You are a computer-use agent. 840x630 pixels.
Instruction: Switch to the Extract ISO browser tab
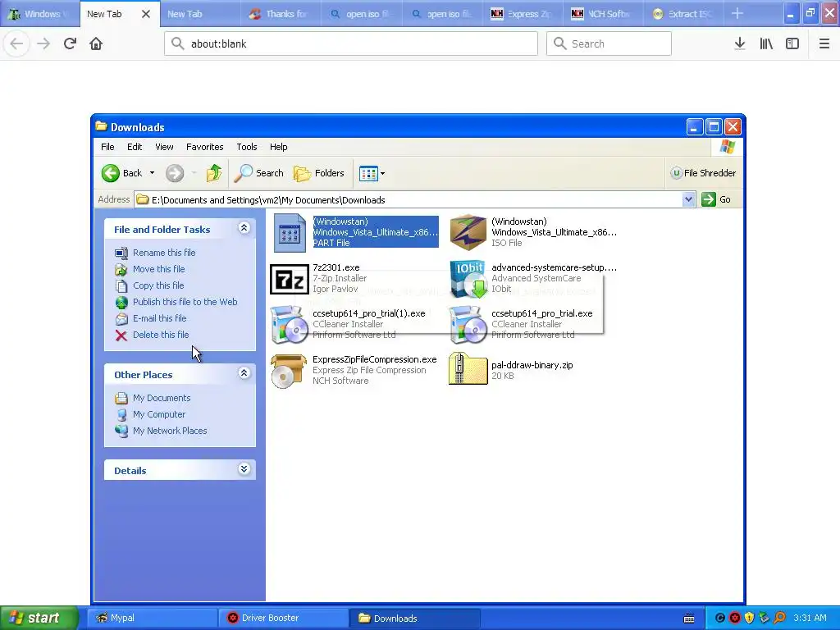[683, 14]
